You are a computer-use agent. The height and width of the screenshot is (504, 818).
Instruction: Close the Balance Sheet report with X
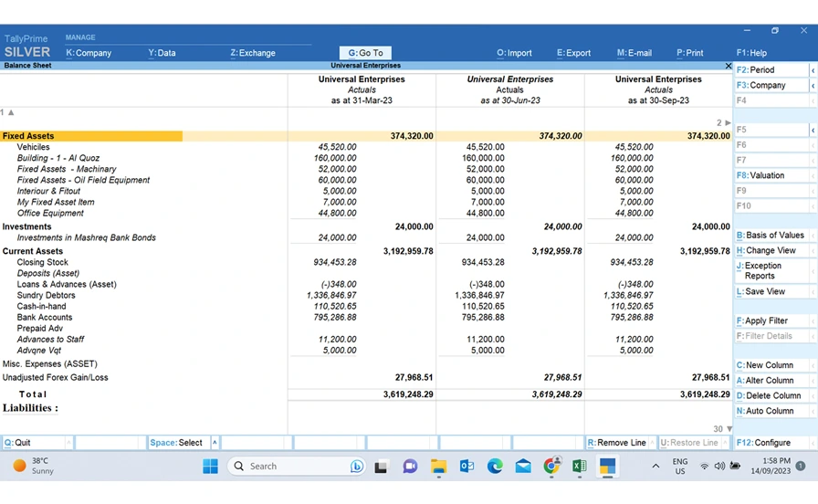[729, 66]
